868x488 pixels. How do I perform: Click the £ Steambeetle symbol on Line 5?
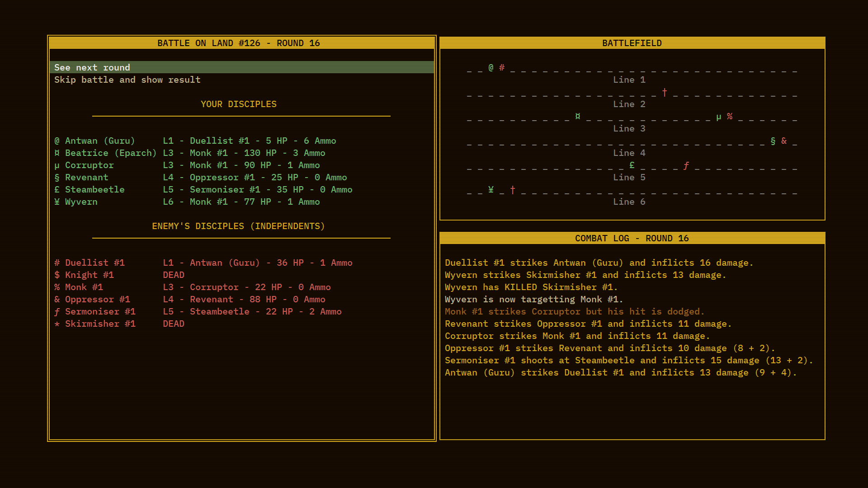click(632, 165)
